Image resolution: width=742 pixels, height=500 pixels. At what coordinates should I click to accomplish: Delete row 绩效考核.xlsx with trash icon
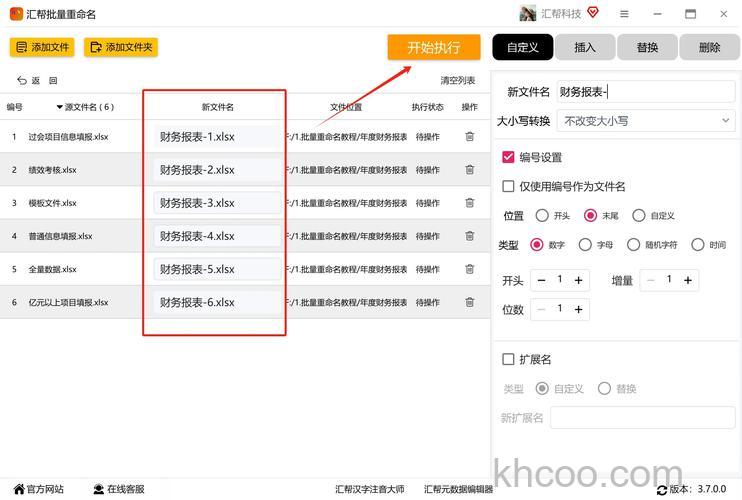(469, 170)
